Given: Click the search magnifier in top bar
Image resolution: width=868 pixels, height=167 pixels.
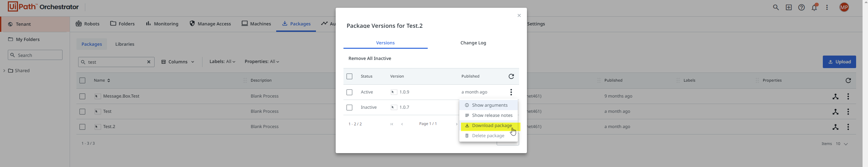Looking at the screenshot, I should [776, 7].
